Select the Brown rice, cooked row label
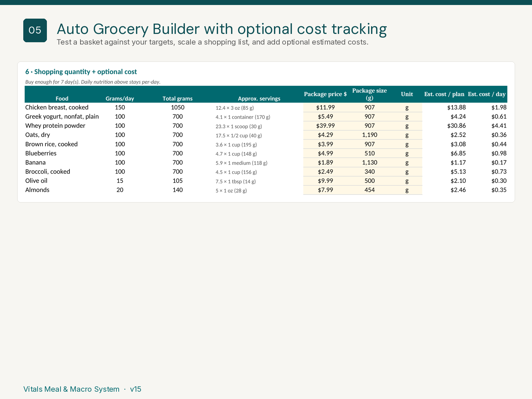 coord(52,144)
